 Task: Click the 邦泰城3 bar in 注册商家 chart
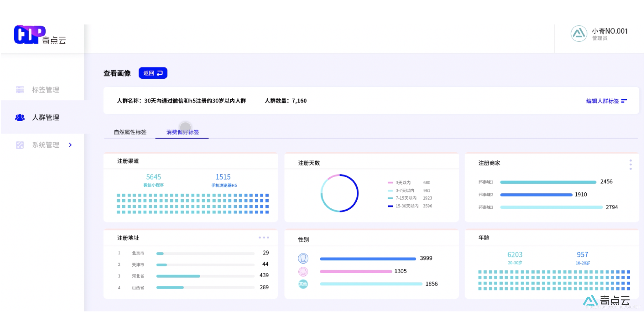coord(552,207)
